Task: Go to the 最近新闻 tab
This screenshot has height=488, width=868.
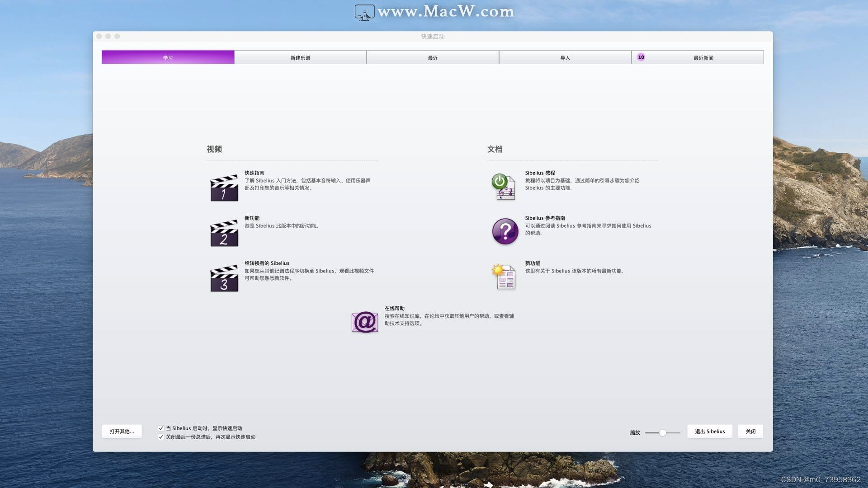Action: tap(703, 58)
